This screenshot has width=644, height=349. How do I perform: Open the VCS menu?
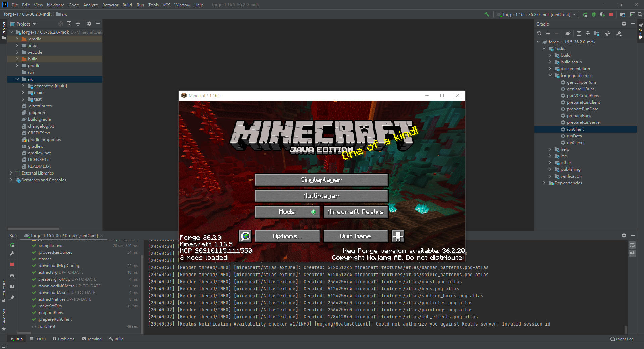click(166, 5)
